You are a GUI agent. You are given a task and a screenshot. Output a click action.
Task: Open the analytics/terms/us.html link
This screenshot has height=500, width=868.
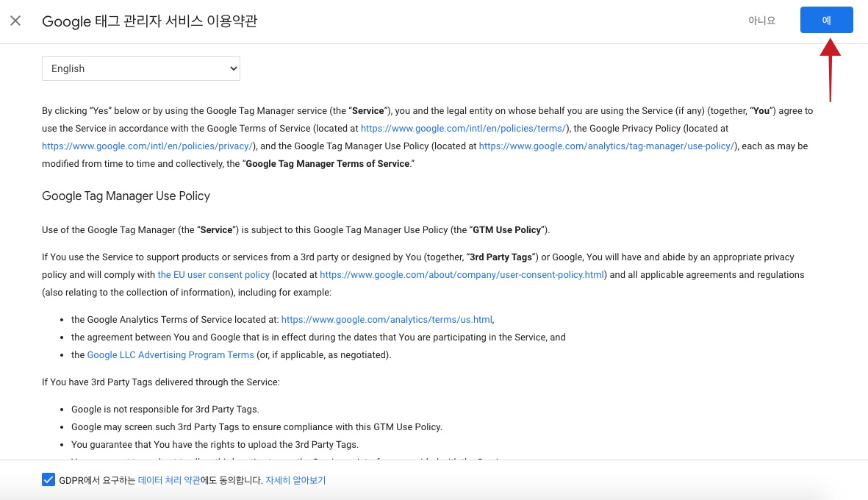[387, 320]
